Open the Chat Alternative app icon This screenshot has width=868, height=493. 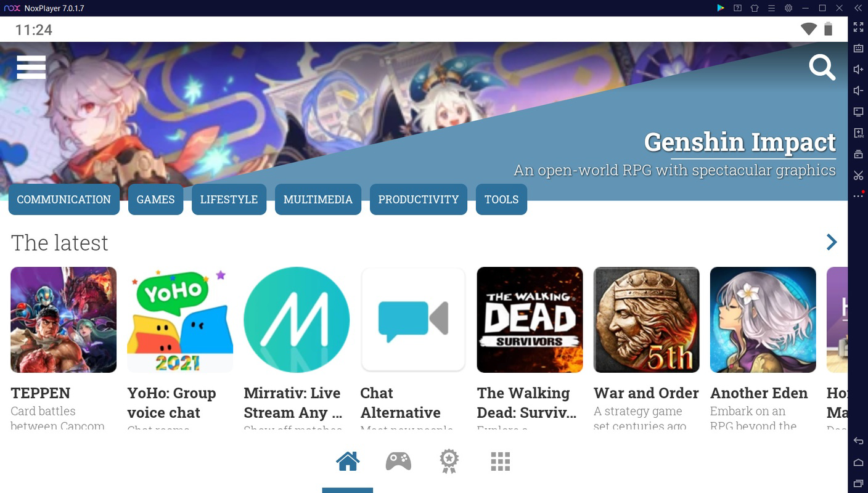(x=413, y=320)
